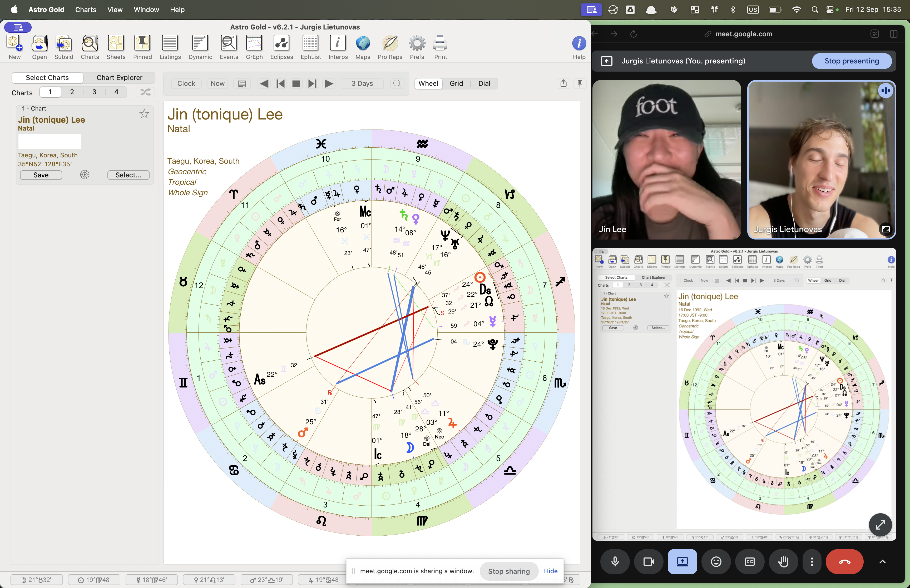Open the 3 Days step dropdown
Screen dimensions: 910x588
point(362,83)
